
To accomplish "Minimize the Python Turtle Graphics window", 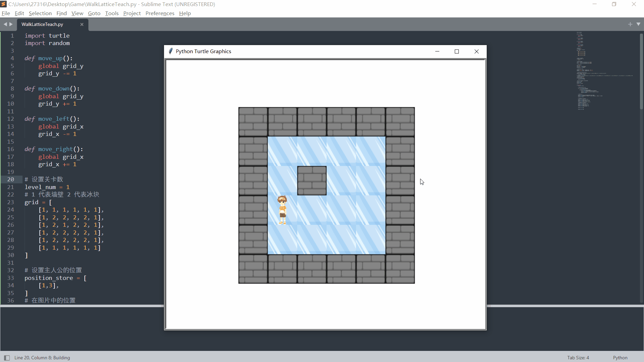I will (x=437, y=51).
